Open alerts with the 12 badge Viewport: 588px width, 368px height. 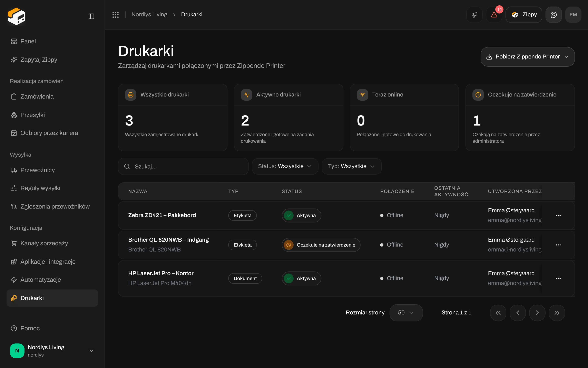[x=494, y=15]
